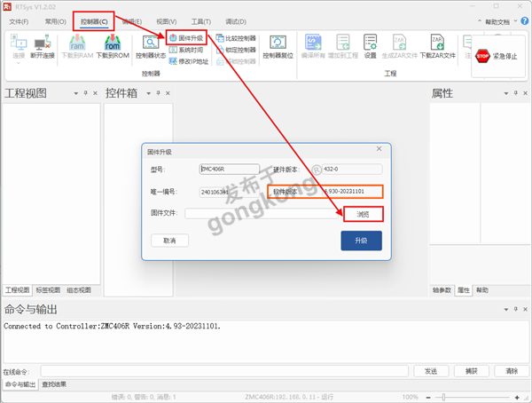Image resolution: width=532 pixels, height=403 pixels.
Task: Switch to the 工程视图 bottom tab
Action: [x=17, y=290]
